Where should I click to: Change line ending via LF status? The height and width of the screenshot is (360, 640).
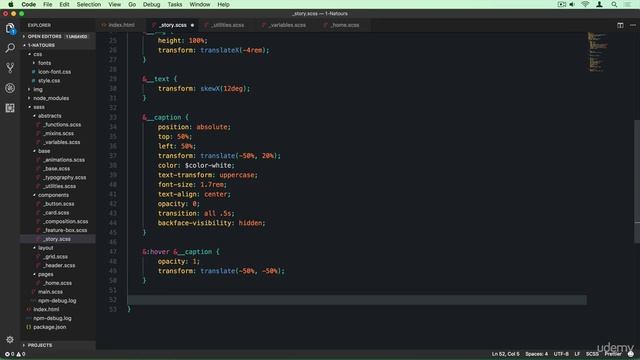[577, 354]
